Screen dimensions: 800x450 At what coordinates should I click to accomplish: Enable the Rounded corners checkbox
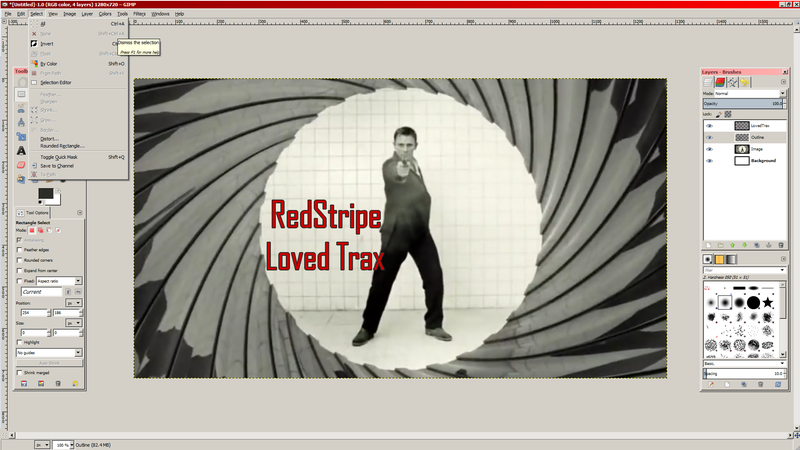click(x=20, y=260)
